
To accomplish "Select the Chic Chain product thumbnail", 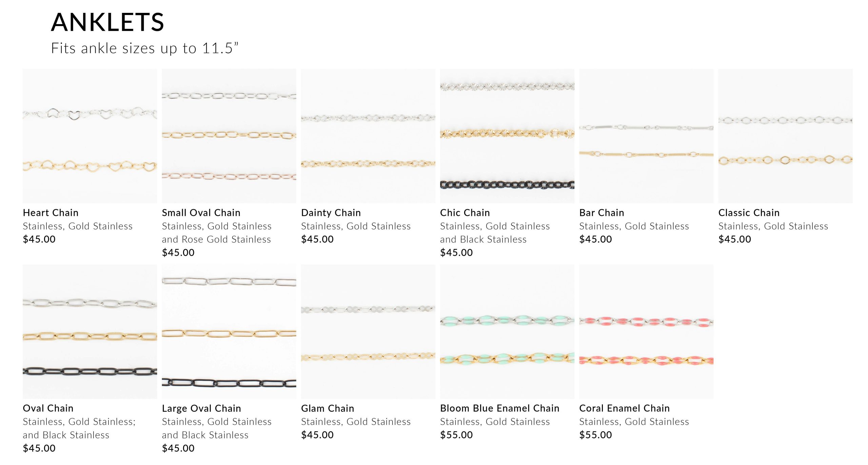I will point(507,136).
